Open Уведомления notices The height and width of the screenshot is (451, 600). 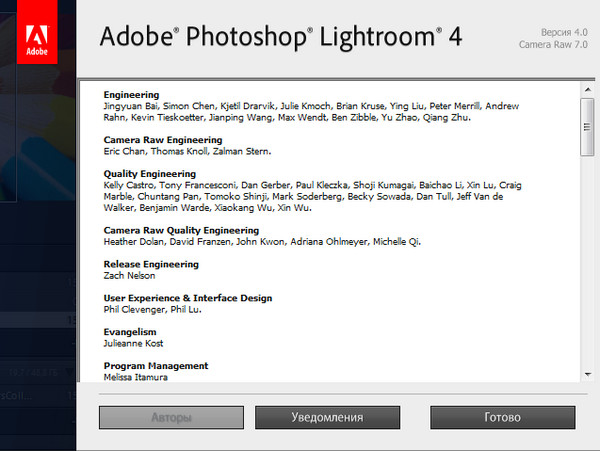pos(327,417)
